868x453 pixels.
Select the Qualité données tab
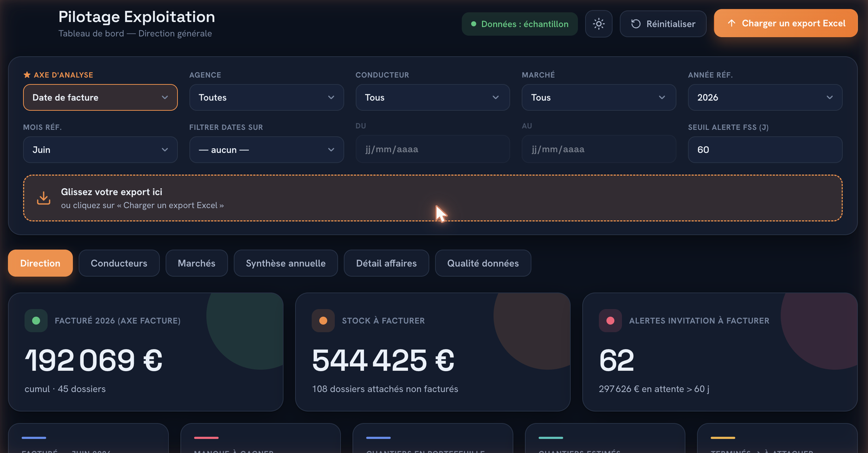(483, 263)
